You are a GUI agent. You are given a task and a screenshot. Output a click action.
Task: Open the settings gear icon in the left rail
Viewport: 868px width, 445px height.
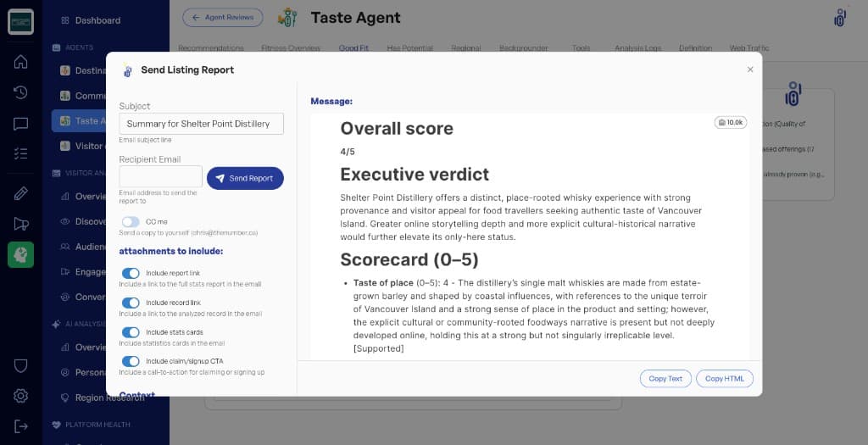point(20,396)
